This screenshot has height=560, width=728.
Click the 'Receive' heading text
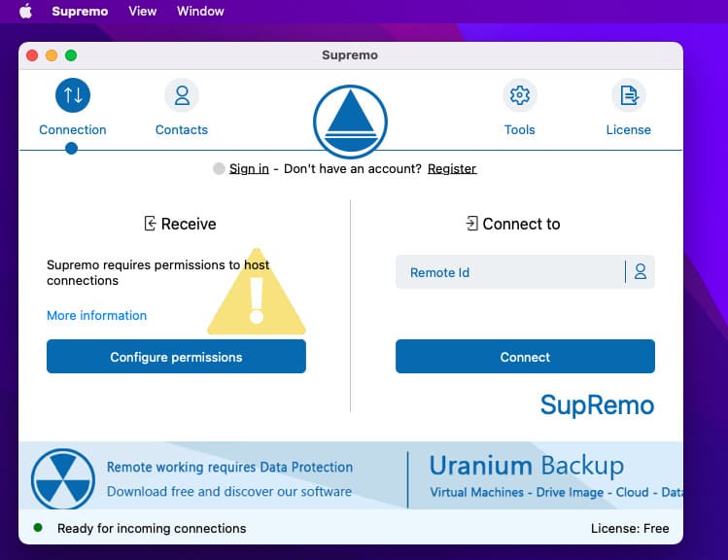coord(189,224)
